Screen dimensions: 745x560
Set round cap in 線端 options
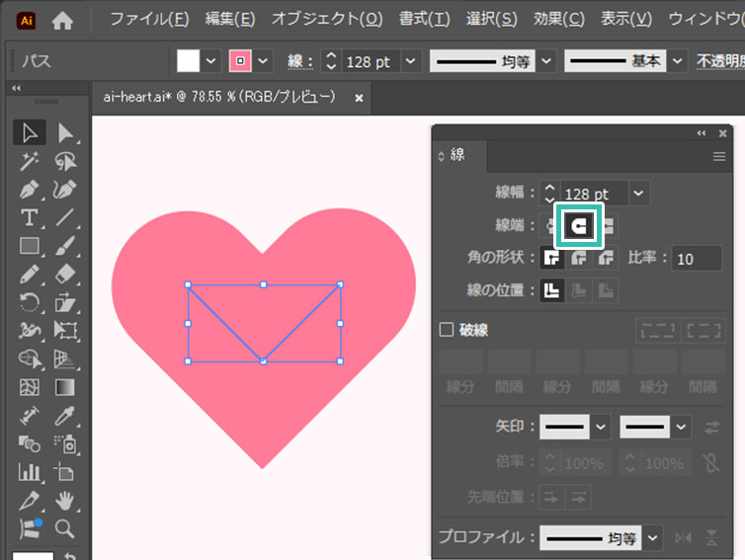point(579,226)
